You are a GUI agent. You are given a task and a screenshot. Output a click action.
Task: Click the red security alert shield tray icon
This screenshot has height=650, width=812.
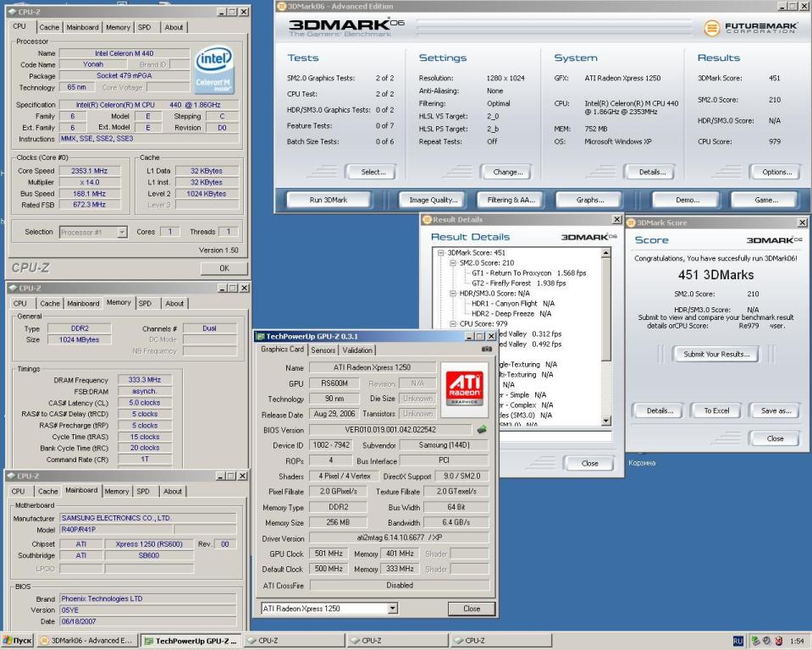click(777, 641)
